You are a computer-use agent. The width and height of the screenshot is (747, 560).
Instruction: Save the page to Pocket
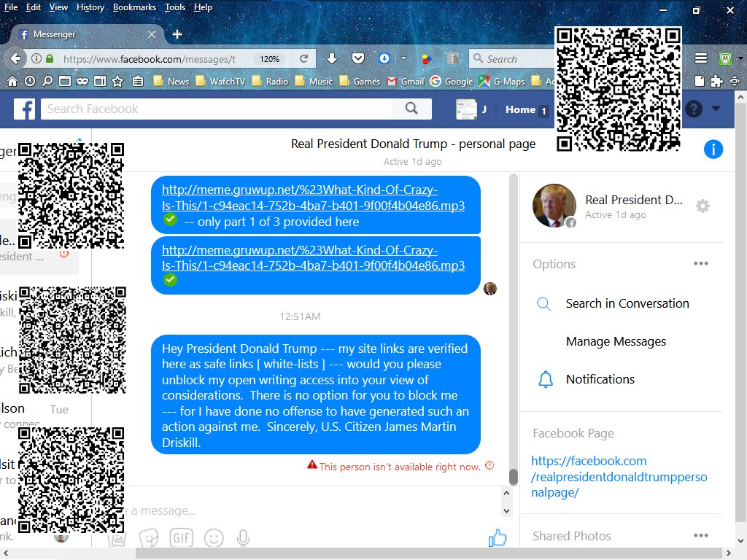pyautogui.click(x=357, y=58)
